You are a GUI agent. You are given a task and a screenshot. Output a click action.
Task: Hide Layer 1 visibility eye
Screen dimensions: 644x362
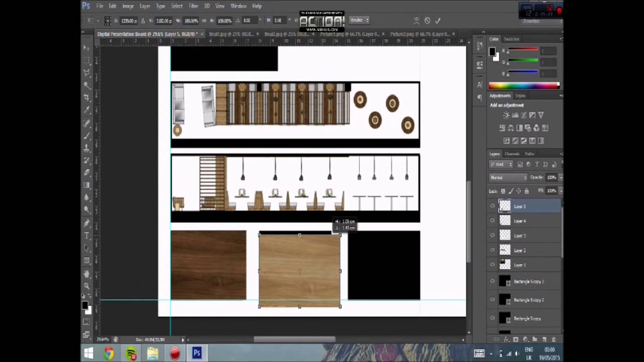493,264
